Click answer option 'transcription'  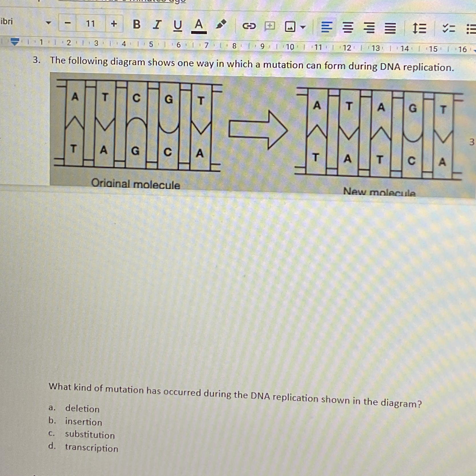coord(91,448)
